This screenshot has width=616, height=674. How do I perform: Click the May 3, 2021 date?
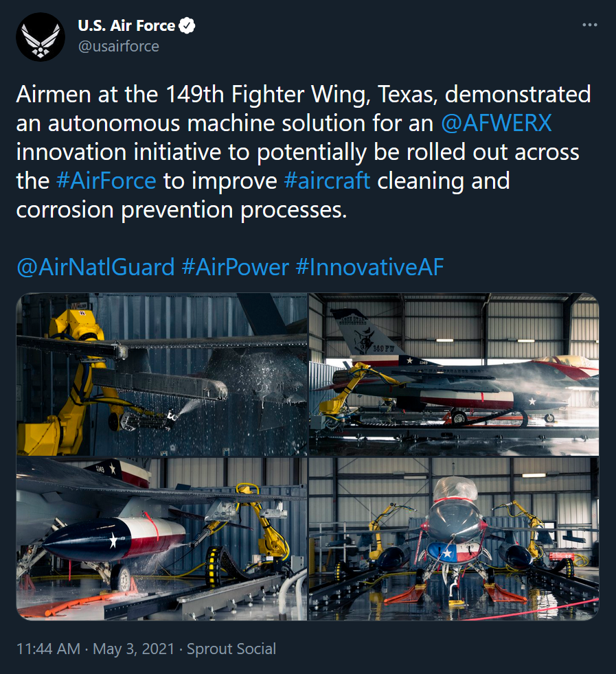tap(134, 649)
